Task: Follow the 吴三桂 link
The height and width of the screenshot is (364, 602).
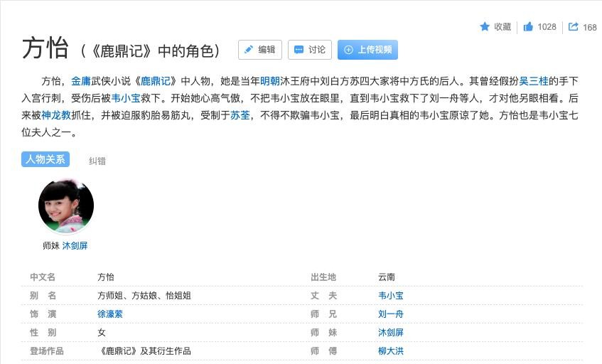Action: point(534,80)
